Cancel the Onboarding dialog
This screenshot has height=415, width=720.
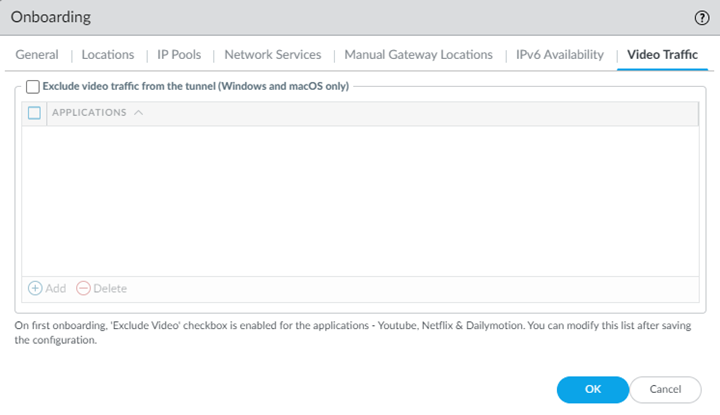pos(665,388)
